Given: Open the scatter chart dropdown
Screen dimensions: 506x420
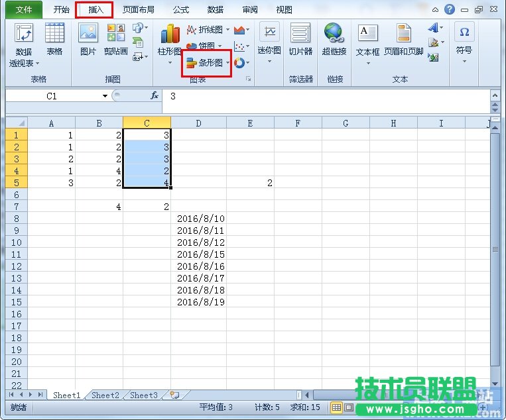Looking at the screenshot, I should point(247,46).
